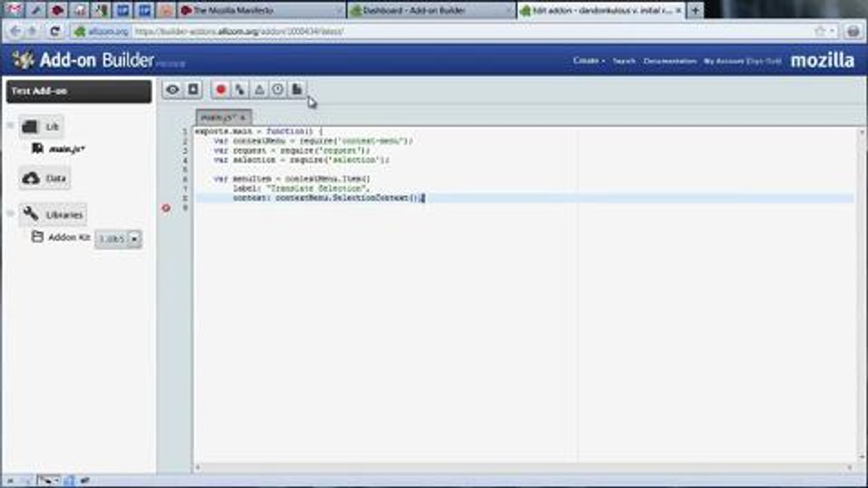Switch to The Mozilla Manifesto tab
Viewport: 868px width, 488px height.
tap(261, 10)
